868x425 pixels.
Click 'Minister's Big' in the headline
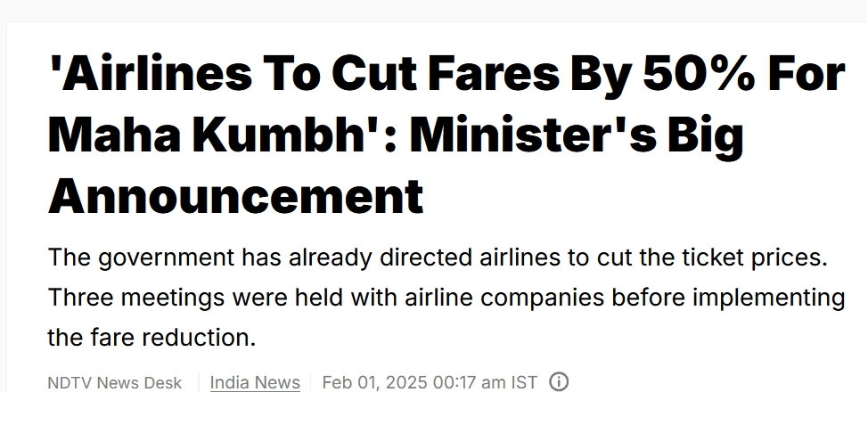pos(577,136)
